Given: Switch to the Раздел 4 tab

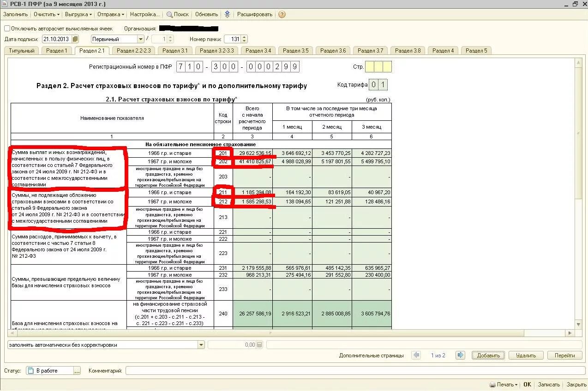Looking at the screenshot, I should pos(443,51).
